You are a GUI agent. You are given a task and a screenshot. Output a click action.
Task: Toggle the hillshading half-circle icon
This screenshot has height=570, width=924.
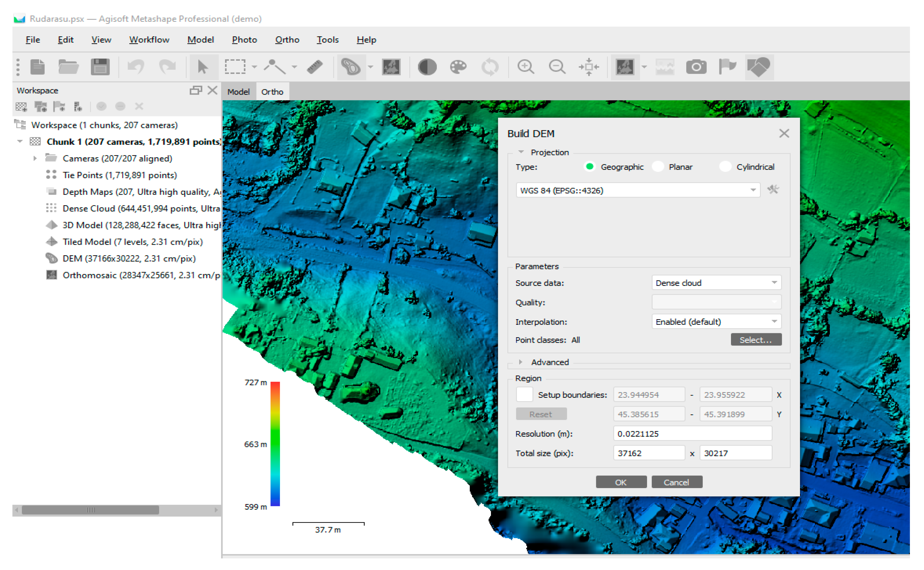point(427,67)
